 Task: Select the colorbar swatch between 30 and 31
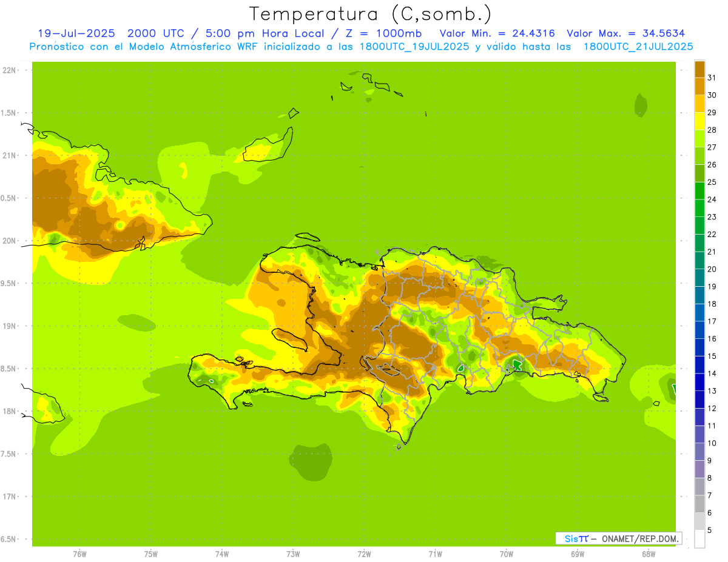point(699,86)
